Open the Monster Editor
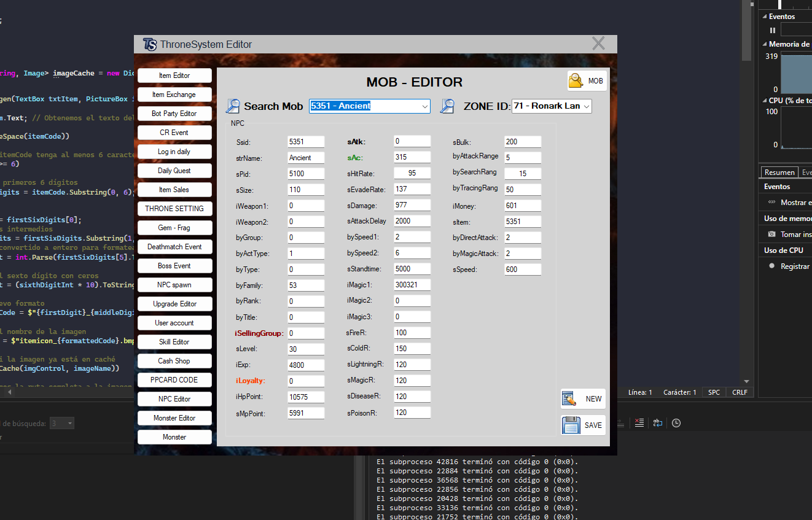The width and height of the screenshot is (812, 520). click(x=174, y=418)
